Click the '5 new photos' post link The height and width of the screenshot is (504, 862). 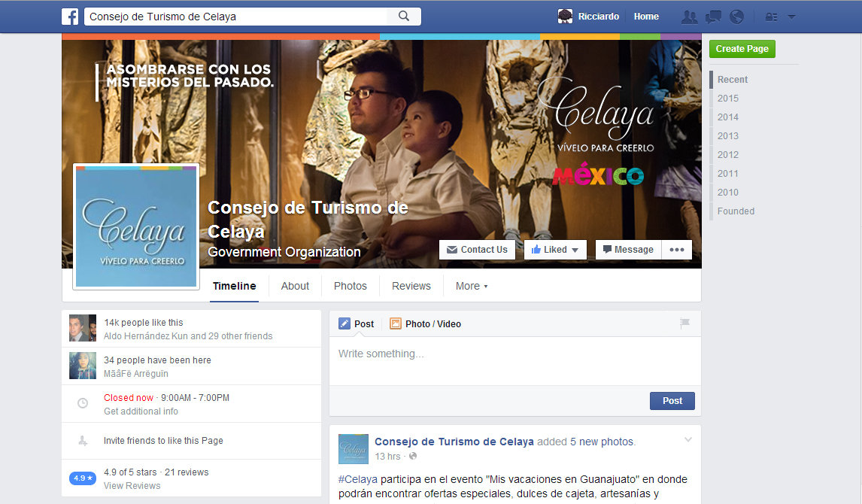pos(602,442)
